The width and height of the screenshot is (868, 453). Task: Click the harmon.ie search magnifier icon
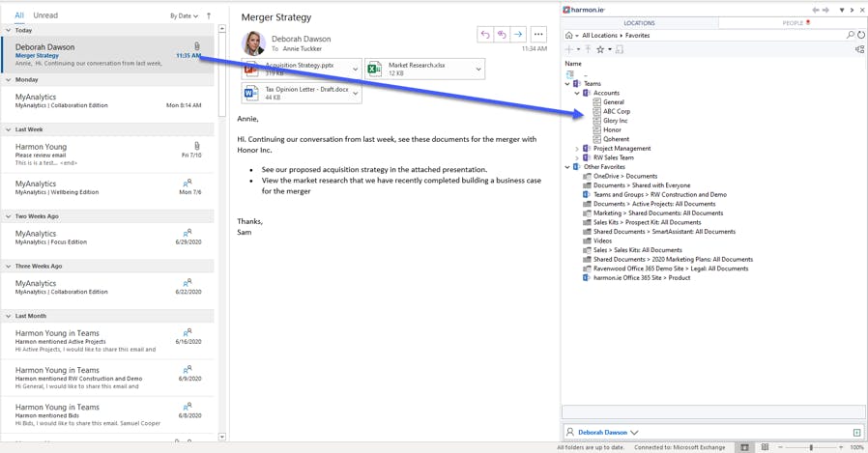tap(851, 35)
